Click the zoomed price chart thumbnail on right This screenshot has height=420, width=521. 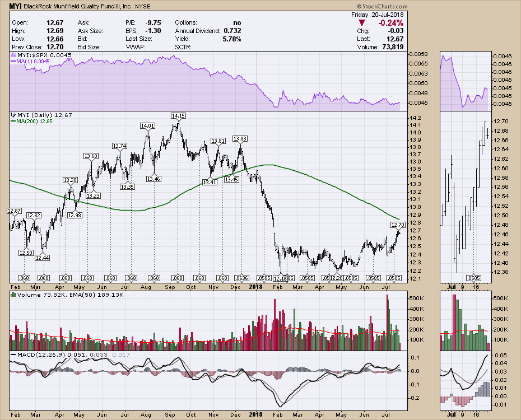coord(465,196)
